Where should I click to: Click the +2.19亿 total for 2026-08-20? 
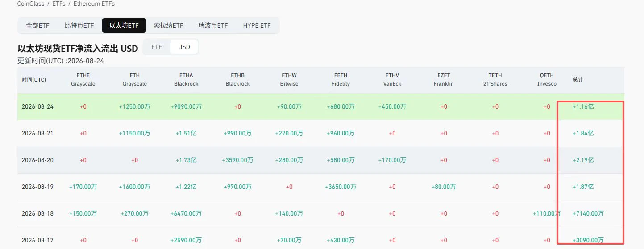pyautogui.click(x=583, y=160)
